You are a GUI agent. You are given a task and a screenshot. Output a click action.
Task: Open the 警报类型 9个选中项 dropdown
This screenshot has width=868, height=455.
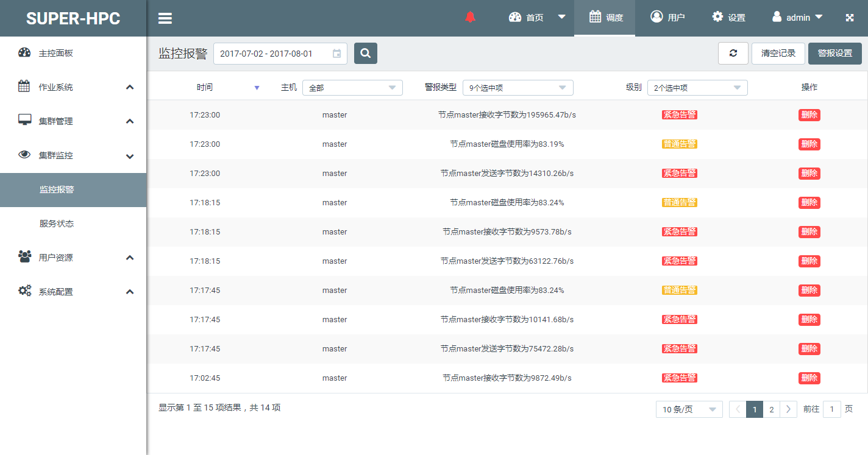coord(518,88)
